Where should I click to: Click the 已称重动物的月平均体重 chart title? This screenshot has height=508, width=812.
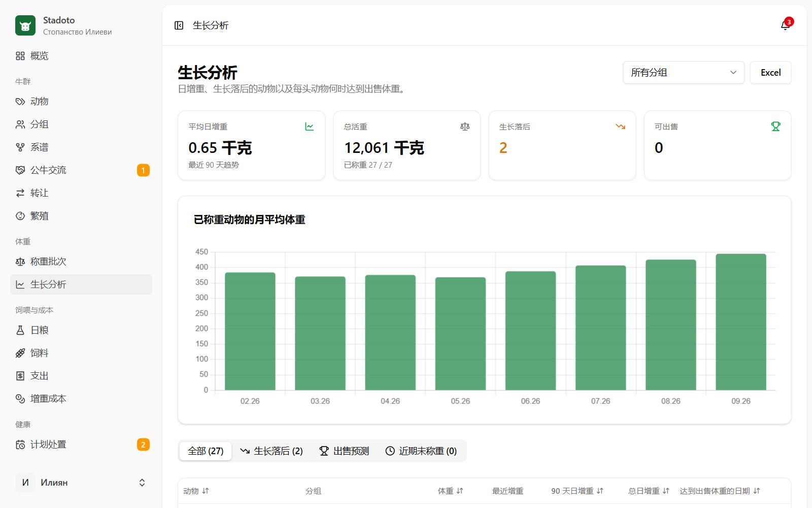(x=249, y=220)
